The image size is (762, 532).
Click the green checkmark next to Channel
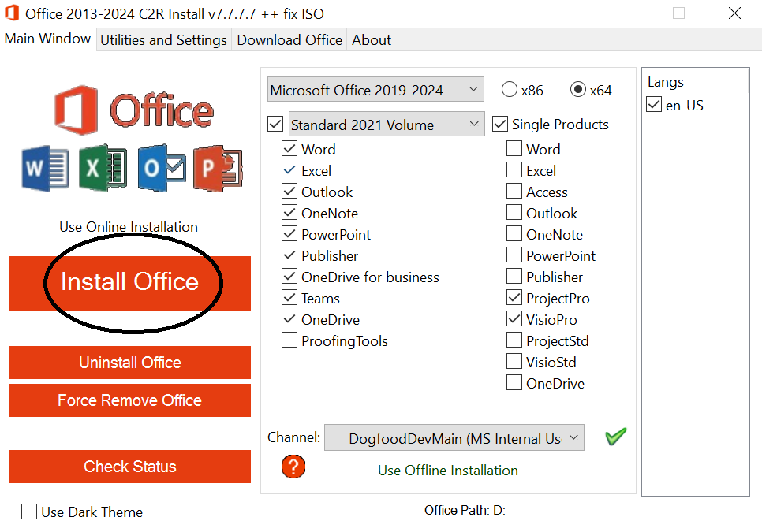click(x=616, y=437)
